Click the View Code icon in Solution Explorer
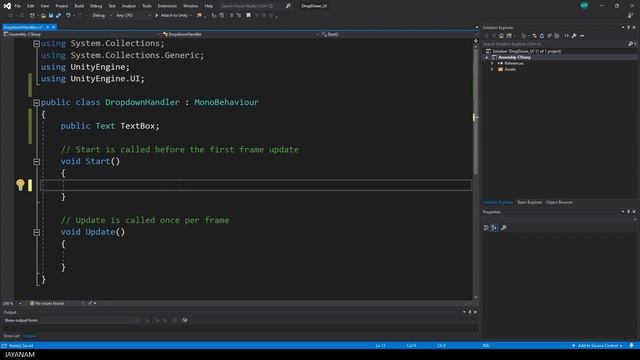640x360 pixels. click(x=567, y=36)
